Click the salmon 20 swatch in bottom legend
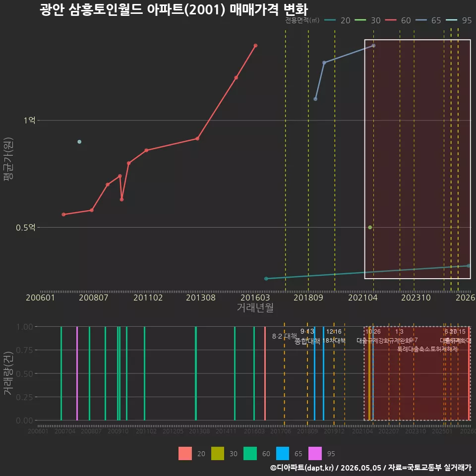The height and width of the screenshot is (476, 476). (x=185, y=454)
